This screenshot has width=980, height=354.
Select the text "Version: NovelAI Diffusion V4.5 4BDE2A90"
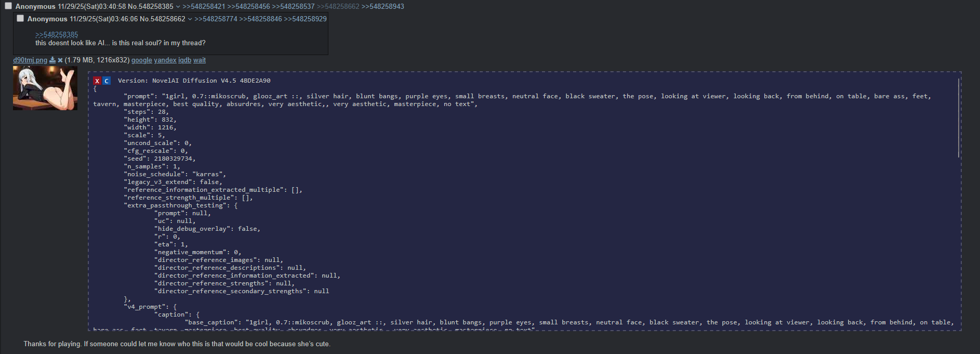tap(194, 81)
